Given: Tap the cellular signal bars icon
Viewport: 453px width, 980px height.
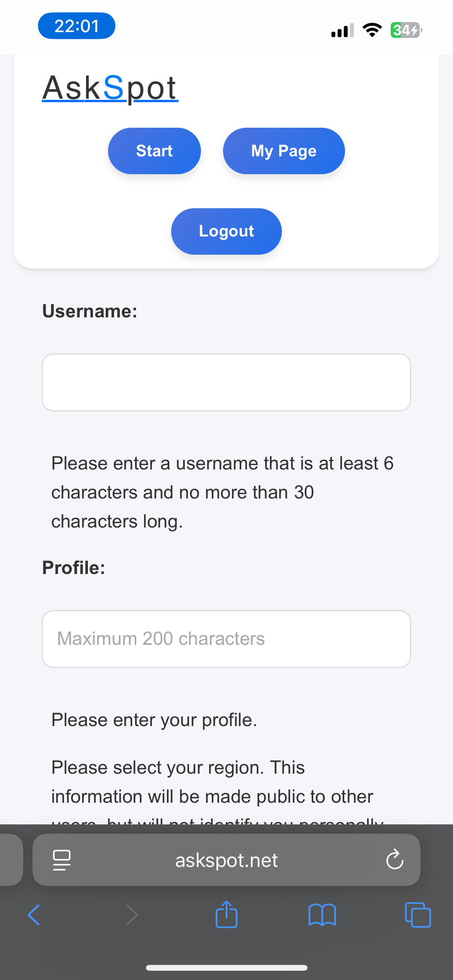Looking at the screenshot, I should coord(343,30).
